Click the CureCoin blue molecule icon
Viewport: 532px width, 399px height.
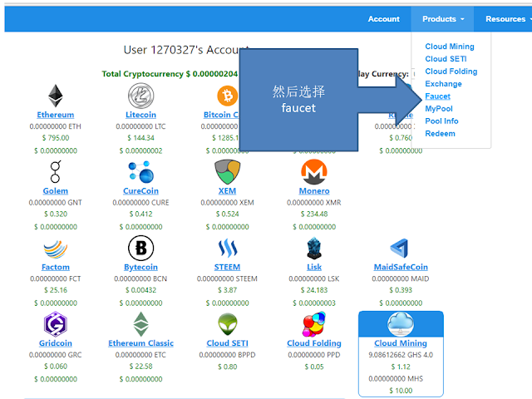[140, 172]
